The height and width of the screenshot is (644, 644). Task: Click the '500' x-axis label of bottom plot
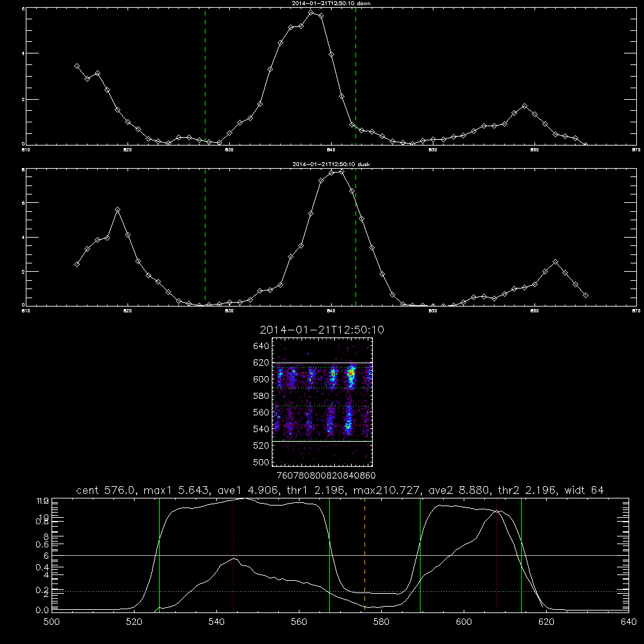(52, 622)
